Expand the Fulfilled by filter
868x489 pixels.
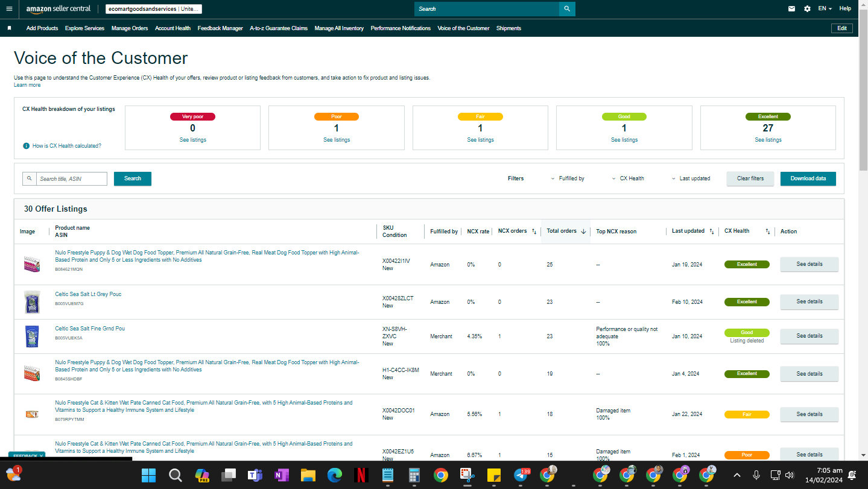(x=568, y=178)
